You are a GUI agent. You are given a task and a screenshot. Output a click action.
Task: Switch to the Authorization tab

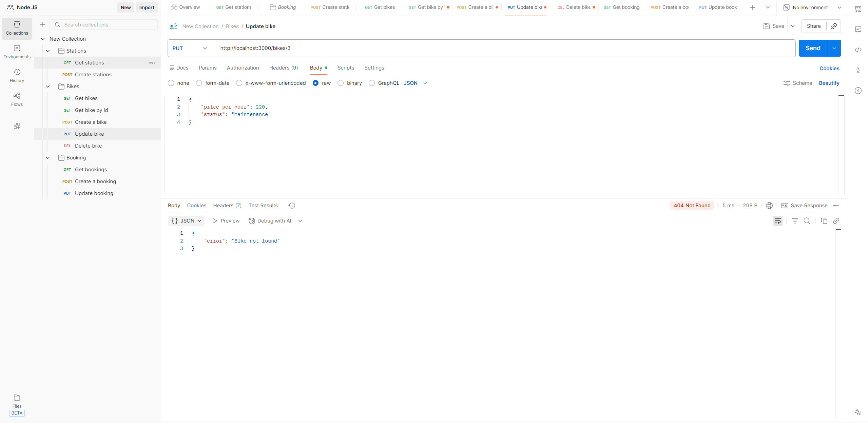243,68
